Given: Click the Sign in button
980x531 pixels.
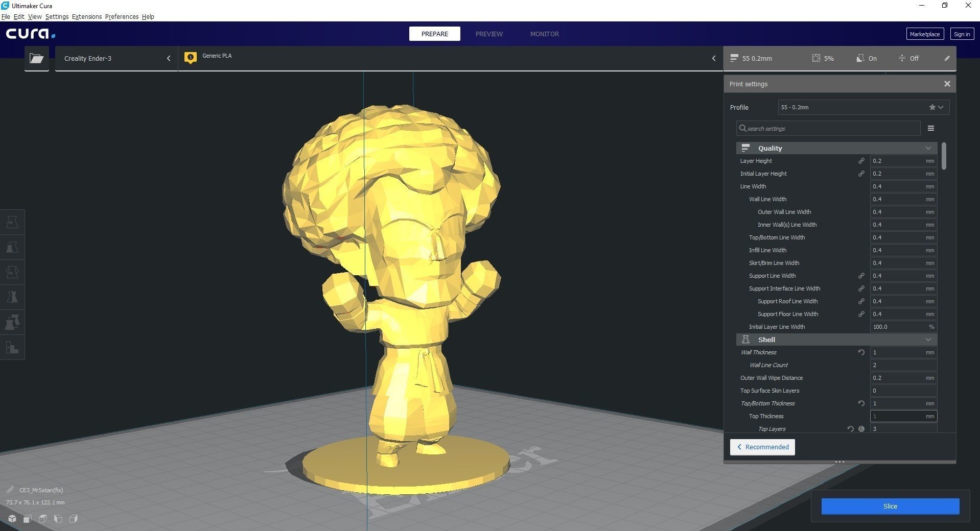Looking at the screenshot, I should click(x=962, y=34).
